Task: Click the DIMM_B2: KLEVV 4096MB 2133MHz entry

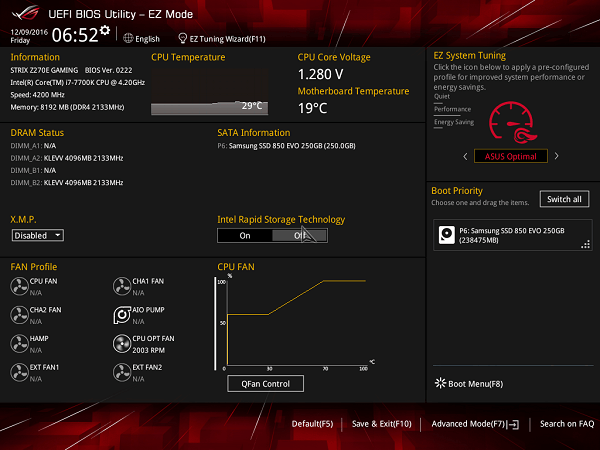Action: pyautogui.click(x=67, y=183)
